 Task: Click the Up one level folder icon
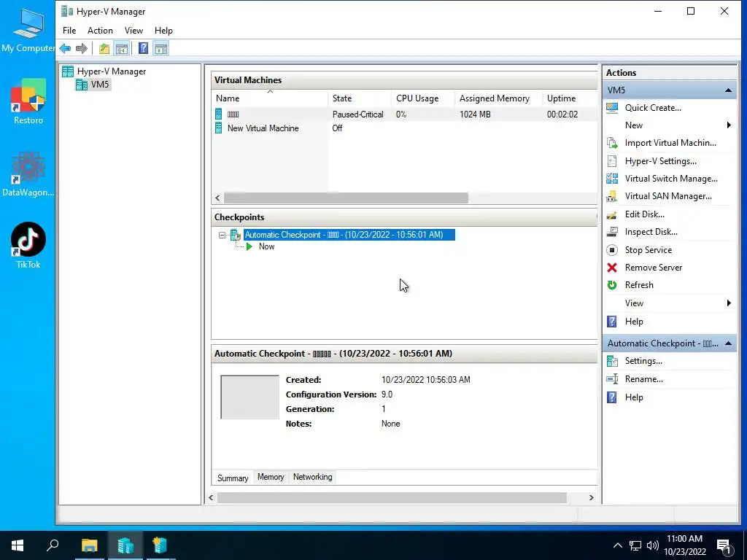click(x=104, y=48)
